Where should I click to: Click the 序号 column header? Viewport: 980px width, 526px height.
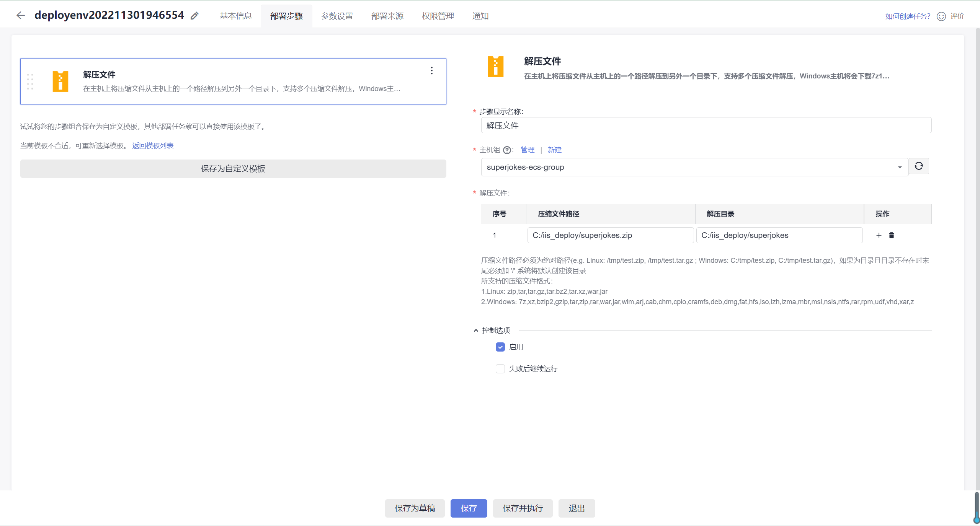[x=503, y=214]
